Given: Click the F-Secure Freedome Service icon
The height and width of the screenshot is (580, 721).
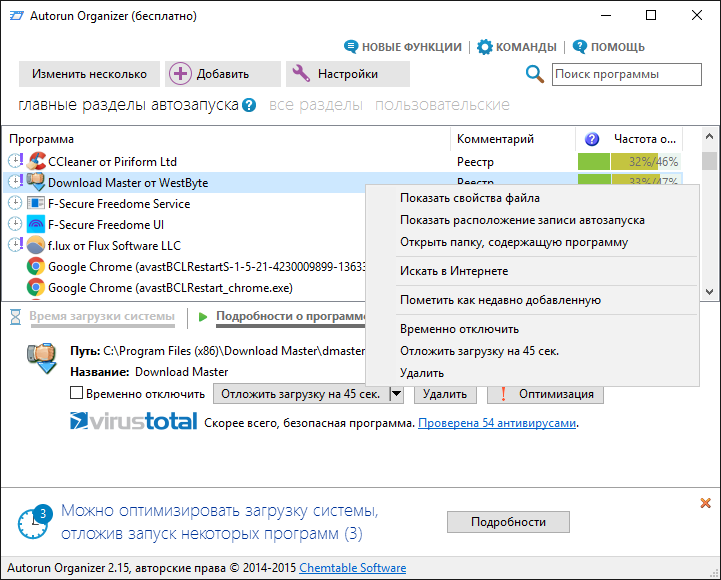Looking at the screenshot, I should click(36, 203).
